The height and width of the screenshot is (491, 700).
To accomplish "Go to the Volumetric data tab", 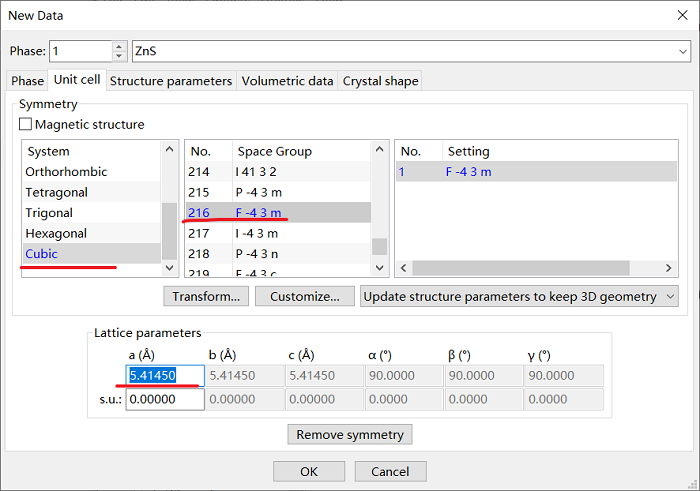I will click(x=287, y=81).
